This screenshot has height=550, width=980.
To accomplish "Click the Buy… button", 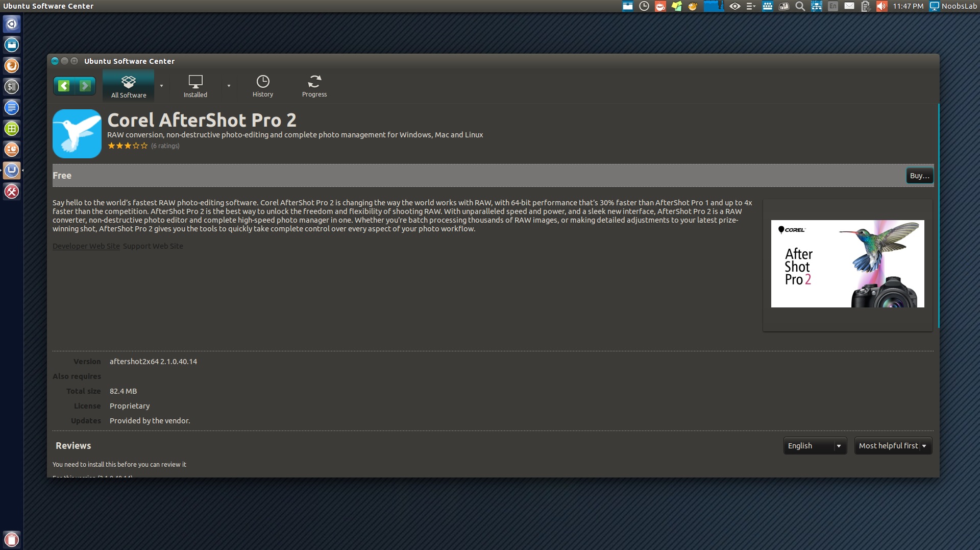I will point(920,176).
